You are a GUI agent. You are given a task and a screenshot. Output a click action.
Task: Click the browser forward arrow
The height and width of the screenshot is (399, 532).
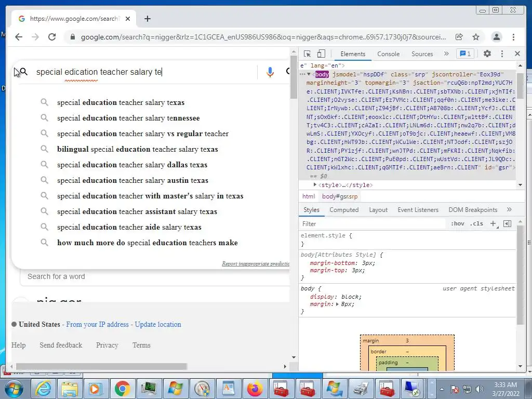35,37
